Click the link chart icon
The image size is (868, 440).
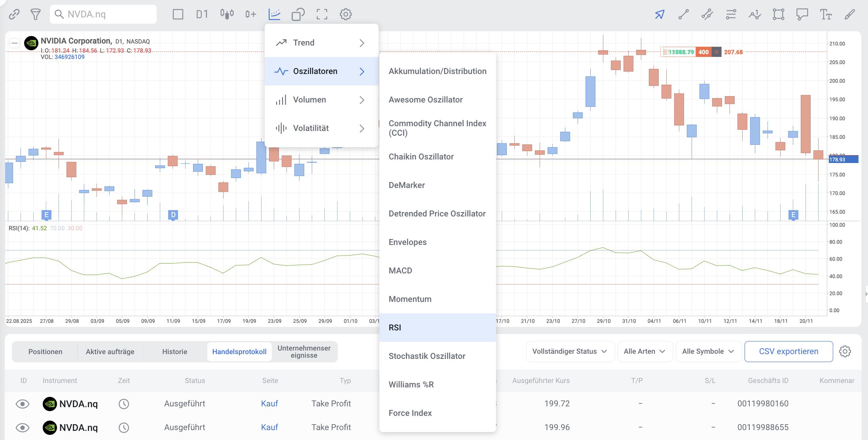coord(14,15)
